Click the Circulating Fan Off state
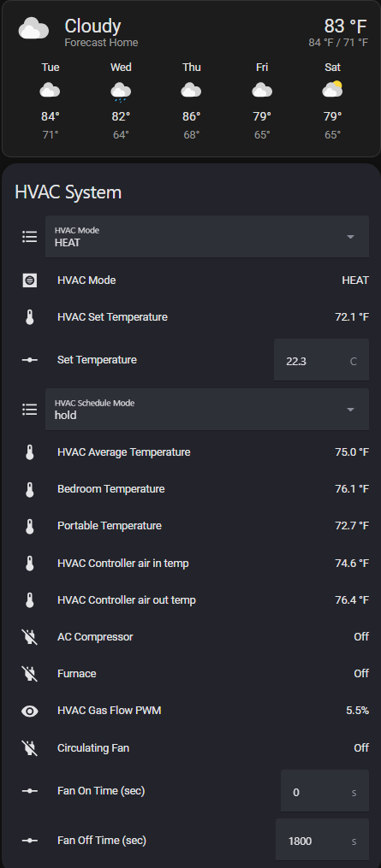This screenshot has height=868, width=381. pos(361,748)
